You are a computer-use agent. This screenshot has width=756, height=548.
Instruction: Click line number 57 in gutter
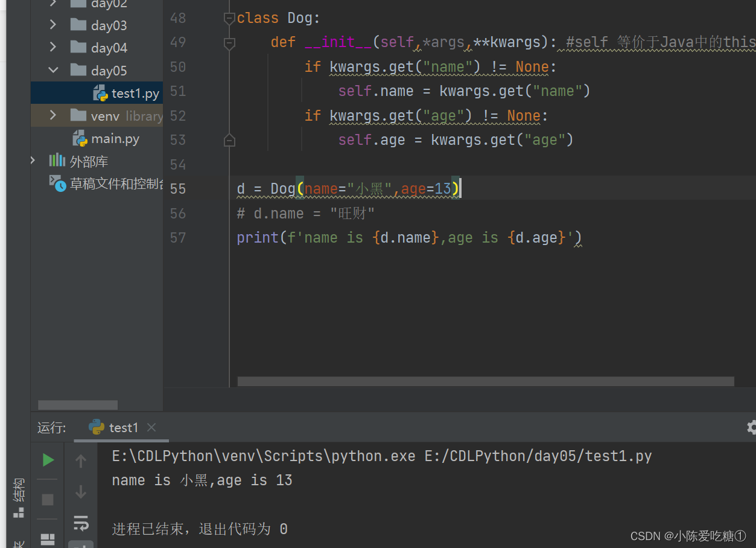[178, 238]
